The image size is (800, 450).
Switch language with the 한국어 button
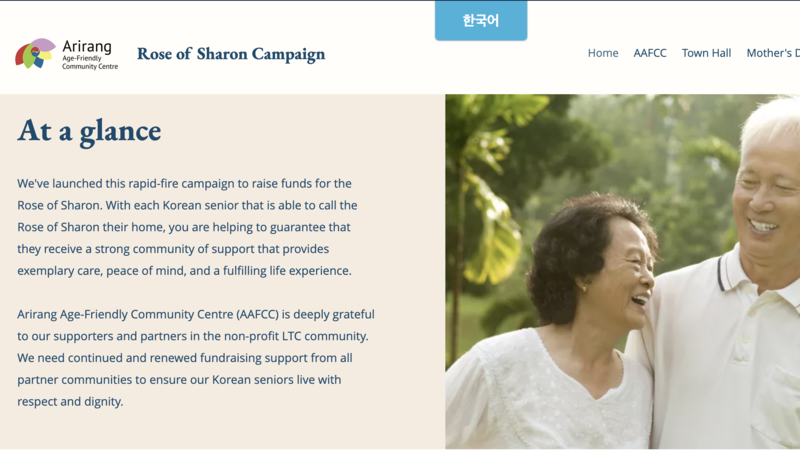tap(481, 21)
